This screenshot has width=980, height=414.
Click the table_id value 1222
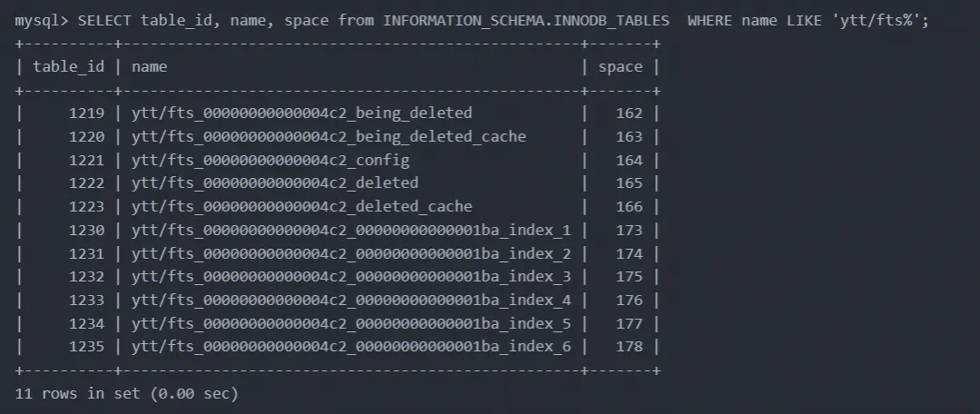coord(87,183)
